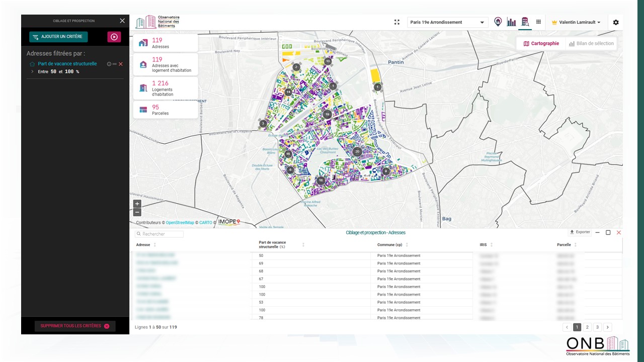Remove the Part de vacance structurelle criterion
The image size is (644, 362).
tap(121, 64)
